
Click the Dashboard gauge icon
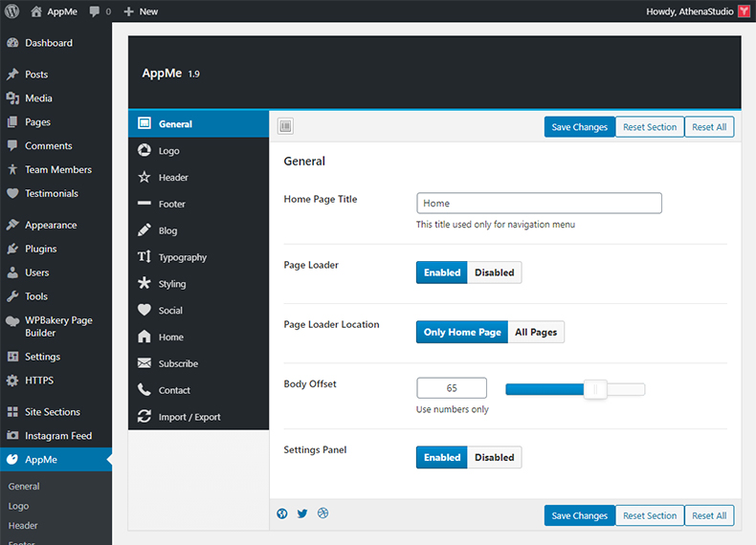click(x=12, y=43)
